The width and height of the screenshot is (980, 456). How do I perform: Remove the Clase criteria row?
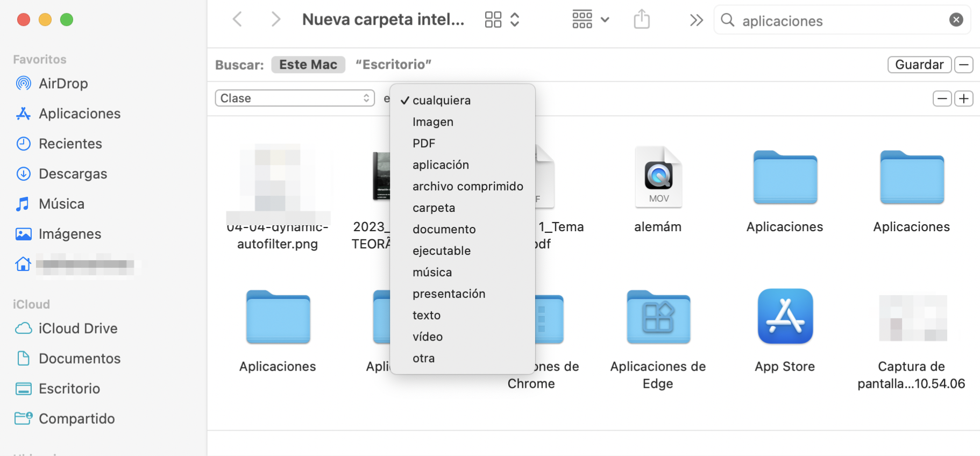click(x=942, y=99)
